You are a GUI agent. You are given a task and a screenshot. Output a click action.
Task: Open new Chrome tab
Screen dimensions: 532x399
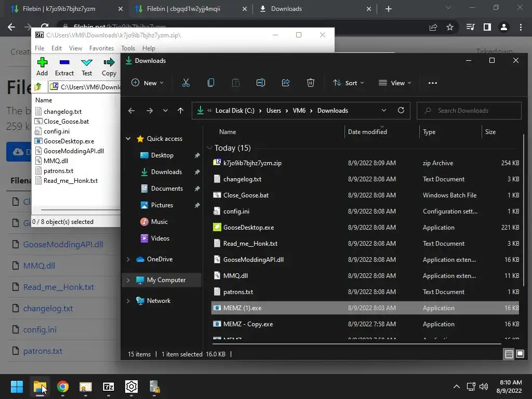(389, 9)
